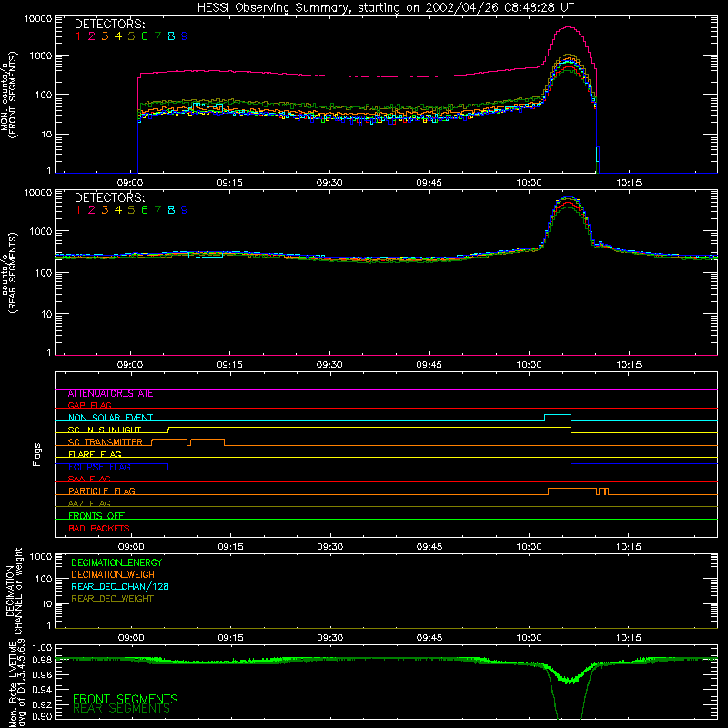Screen dimensions: 728x728
Task: Click the 09:45 tick under the decimation plot
Action: point(430,638)
